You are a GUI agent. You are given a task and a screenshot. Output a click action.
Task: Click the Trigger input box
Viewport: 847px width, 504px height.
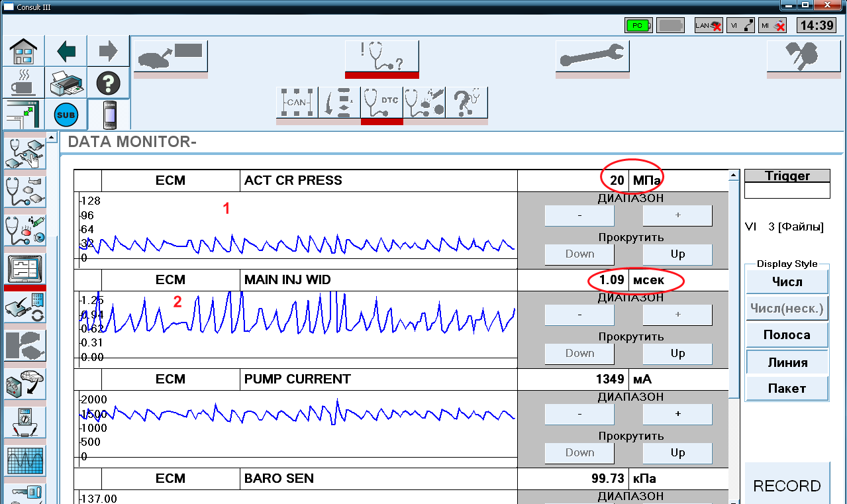(x=787, y=190)
